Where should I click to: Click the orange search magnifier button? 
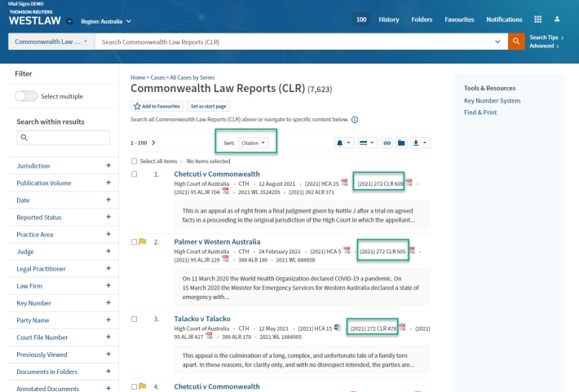pos(516,42)
